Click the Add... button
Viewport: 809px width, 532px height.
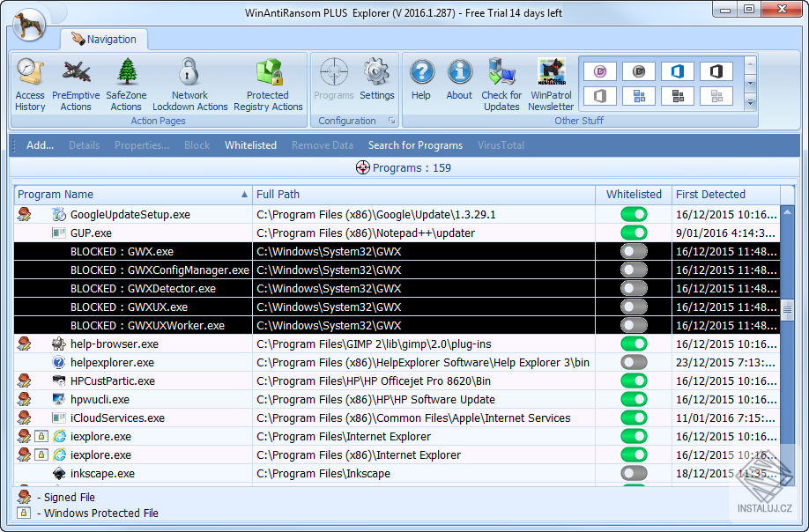tap(40, 145)
